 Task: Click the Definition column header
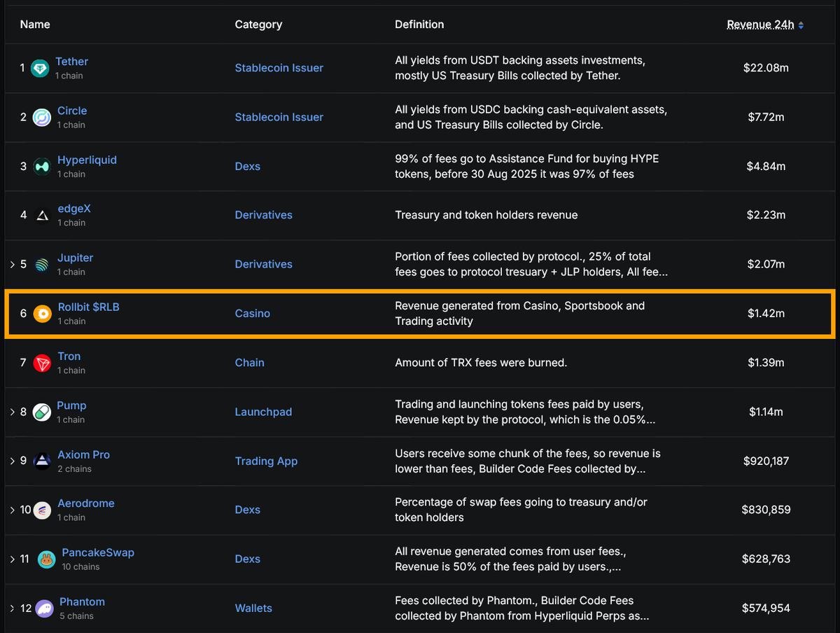(419, 25)
